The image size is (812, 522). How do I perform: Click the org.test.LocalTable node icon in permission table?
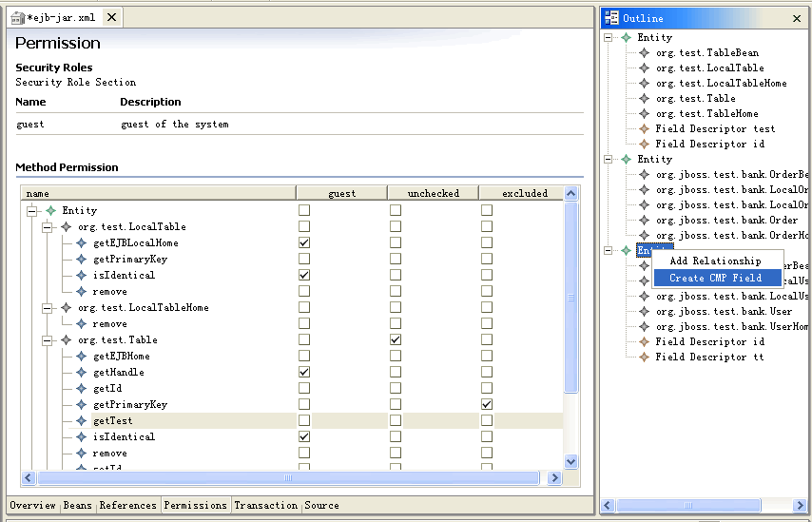(66, 227)
